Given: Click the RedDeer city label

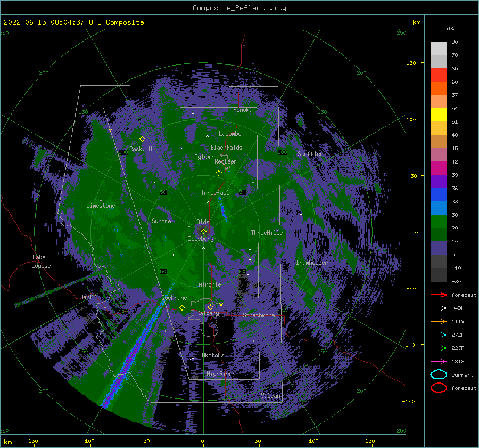Looking at the screenshot, I should click(226, 161).
